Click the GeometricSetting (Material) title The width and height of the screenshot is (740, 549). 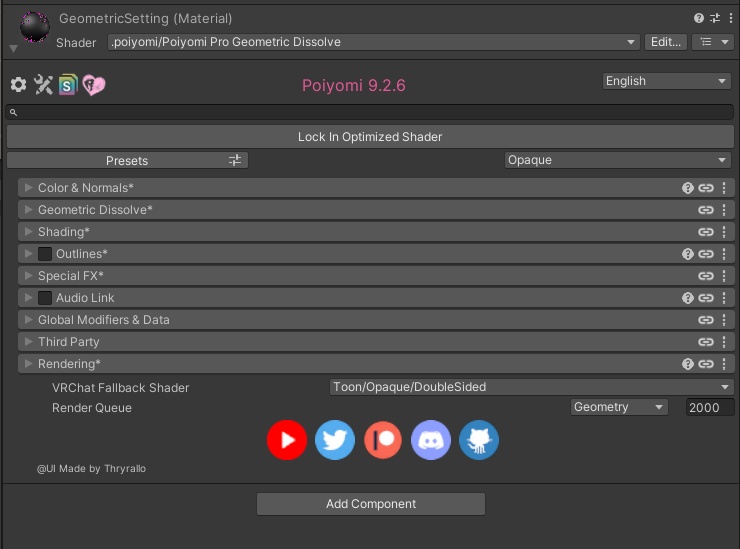(145, 18)
